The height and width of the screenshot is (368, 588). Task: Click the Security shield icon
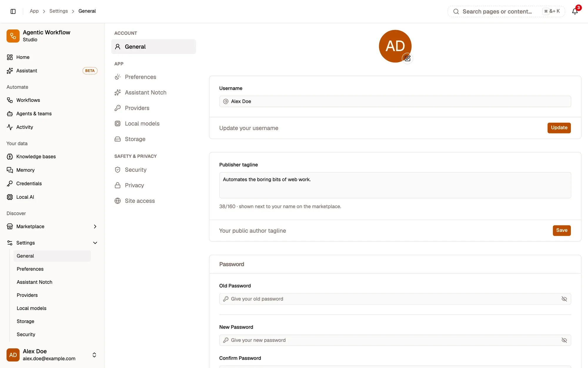pyautogui.click(x=118, y=170)
